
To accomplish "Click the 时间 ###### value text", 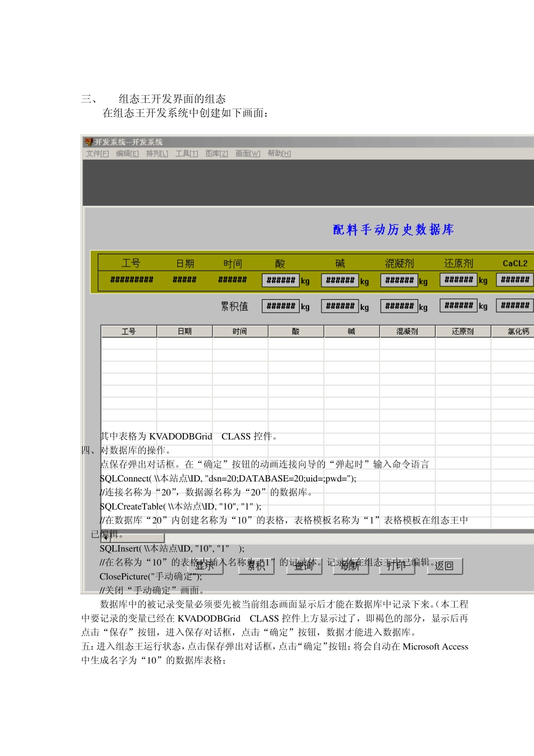I will click(x=232, y=280).
